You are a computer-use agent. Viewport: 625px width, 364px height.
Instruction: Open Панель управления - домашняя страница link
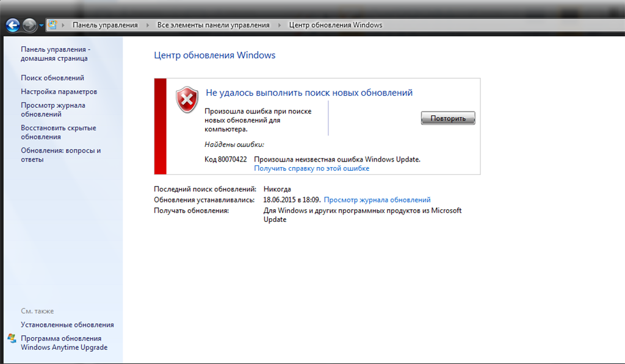pyautogui.click(x=56, y=54)
